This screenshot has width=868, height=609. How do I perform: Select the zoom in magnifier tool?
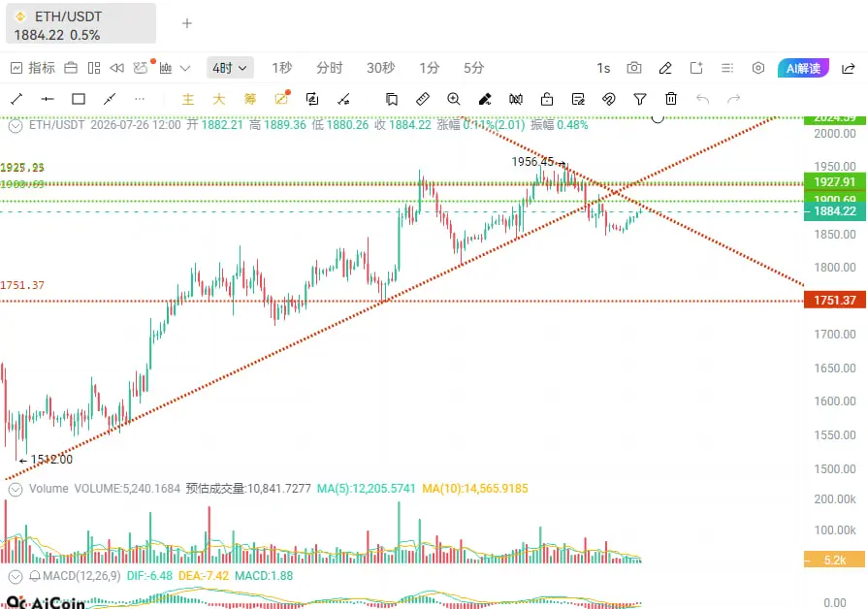(x=454, y=99)
